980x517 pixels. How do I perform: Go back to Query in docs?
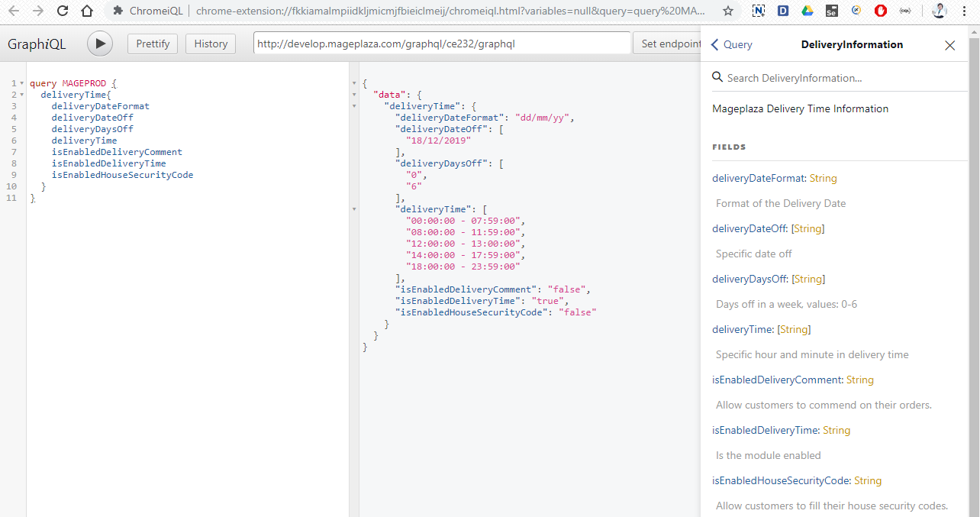[x=732, y=45]
